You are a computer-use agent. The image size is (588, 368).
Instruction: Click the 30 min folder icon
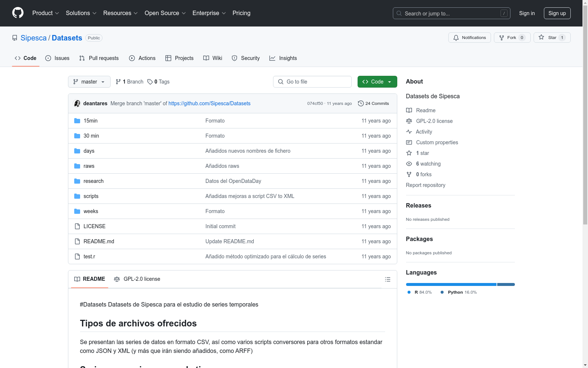pyautogui.click(x=77, y=136)
